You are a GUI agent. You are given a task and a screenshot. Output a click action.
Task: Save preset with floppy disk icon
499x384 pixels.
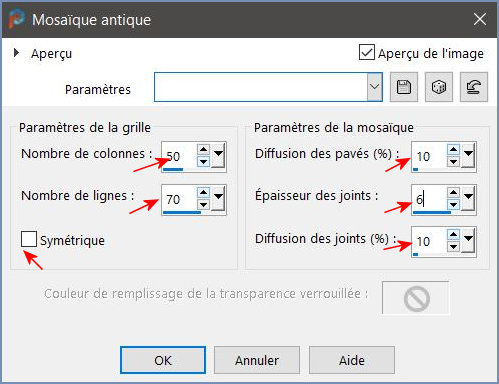(x=404, y=87)
